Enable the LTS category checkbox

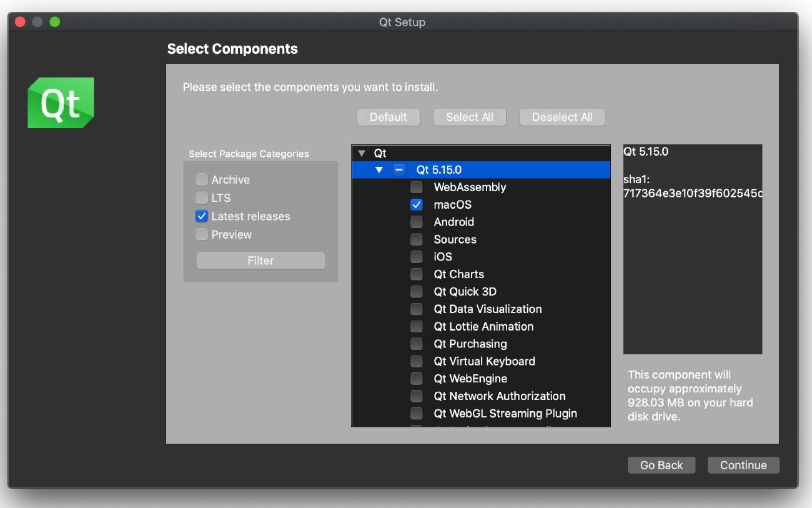(201, 198)
